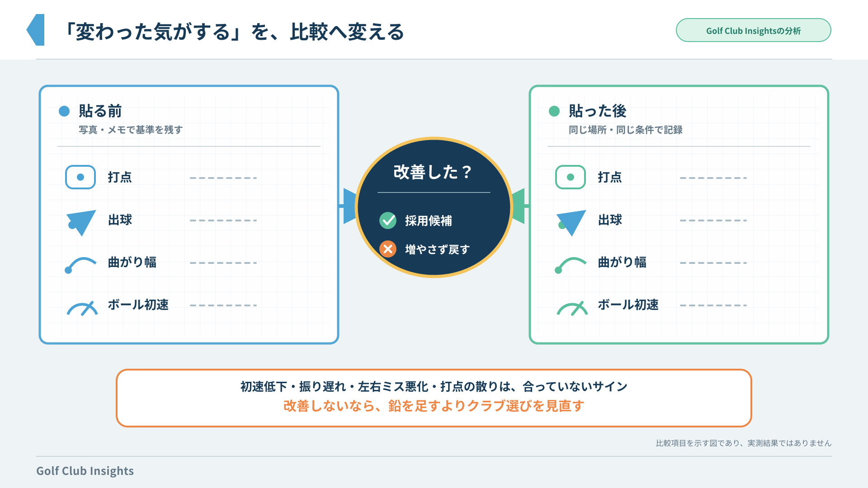
Task: Click the 出球 label in the 貼った後 panel
Action: pyautogui.click(x=610, y=220)
